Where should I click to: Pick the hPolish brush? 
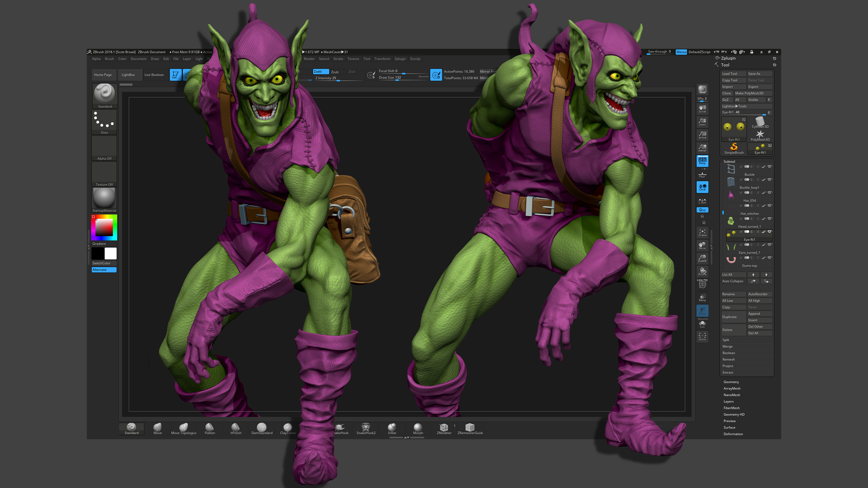(x=236, y=429)
